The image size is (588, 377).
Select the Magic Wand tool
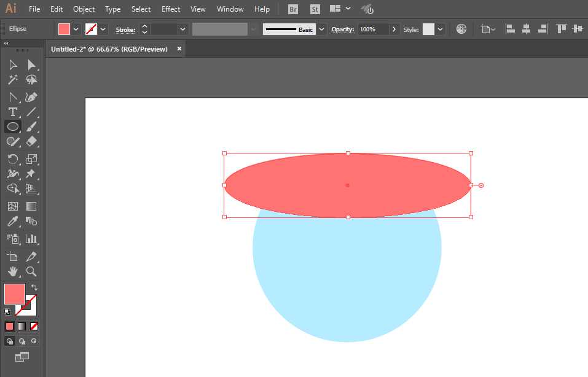[13, 79]
